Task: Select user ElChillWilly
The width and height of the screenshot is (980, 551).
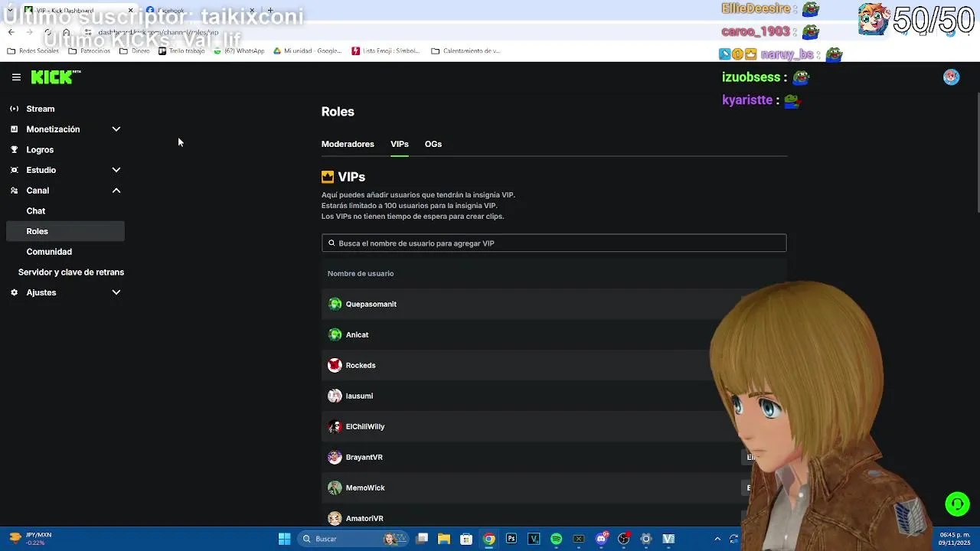Action: pos(365,426)
